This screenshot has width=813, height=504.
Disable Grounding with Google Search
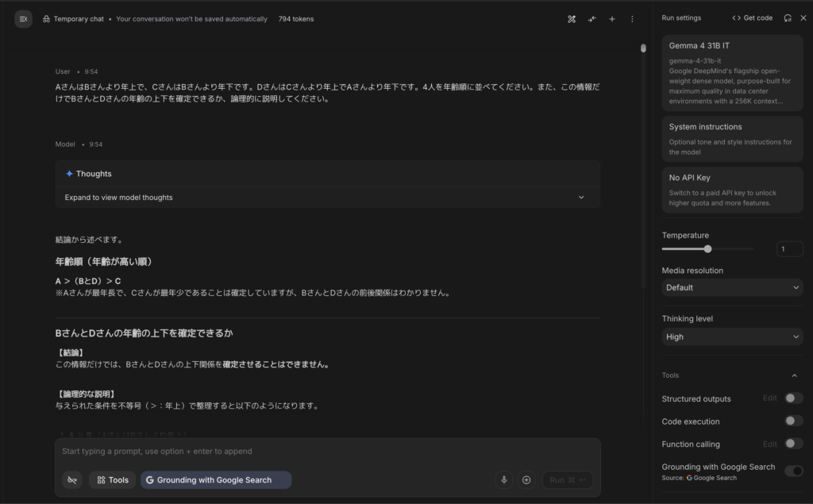coord(793,470)
